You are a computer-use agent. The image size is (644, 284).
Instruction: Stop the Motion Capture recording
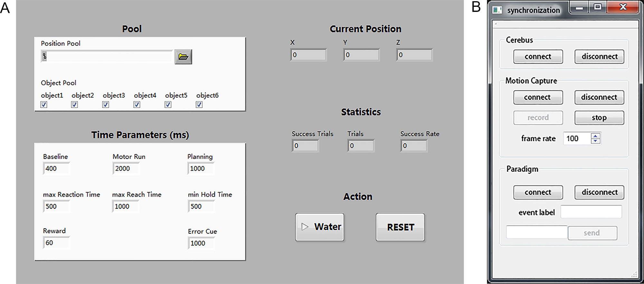tap(599, 118)
